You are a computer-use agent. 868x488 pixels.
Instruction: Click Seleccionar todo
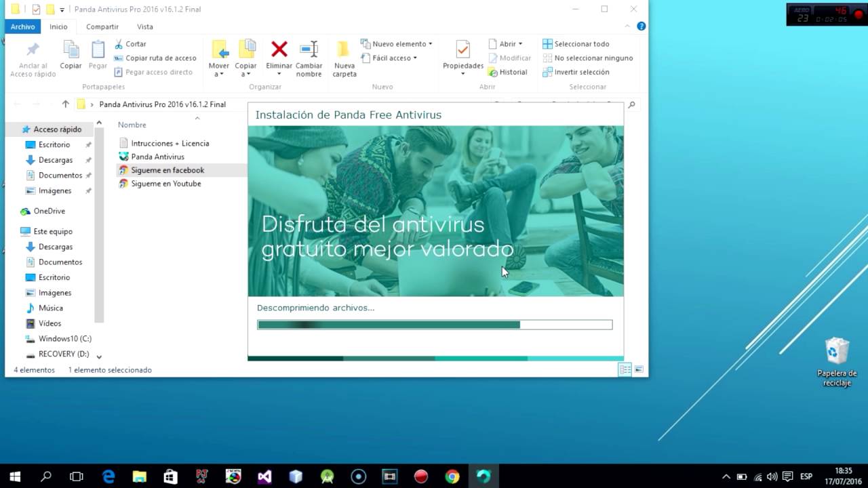[576, 44]
